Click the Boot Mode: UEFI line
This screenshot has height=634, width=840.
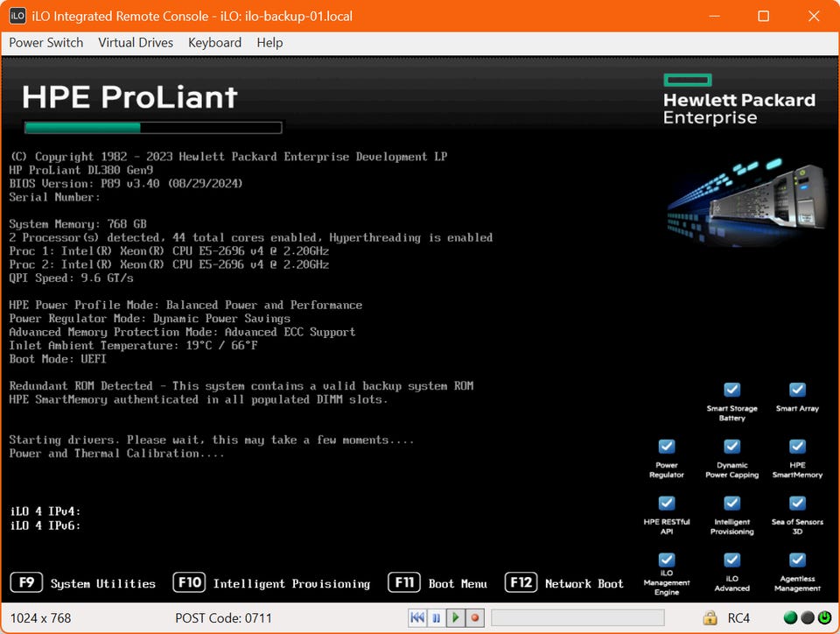58,359
